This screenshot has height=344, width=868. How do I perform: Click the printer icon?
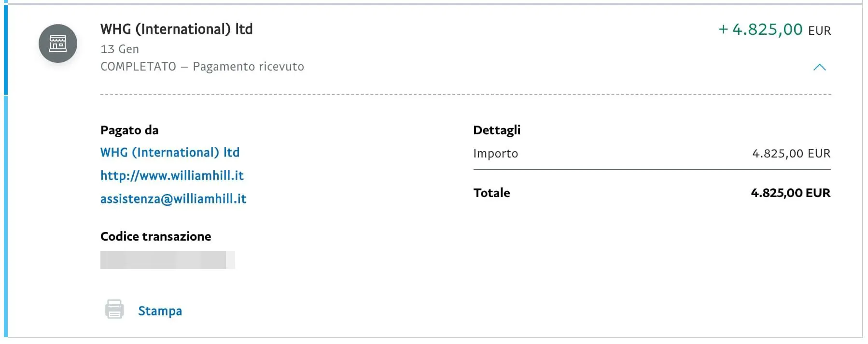114,309
